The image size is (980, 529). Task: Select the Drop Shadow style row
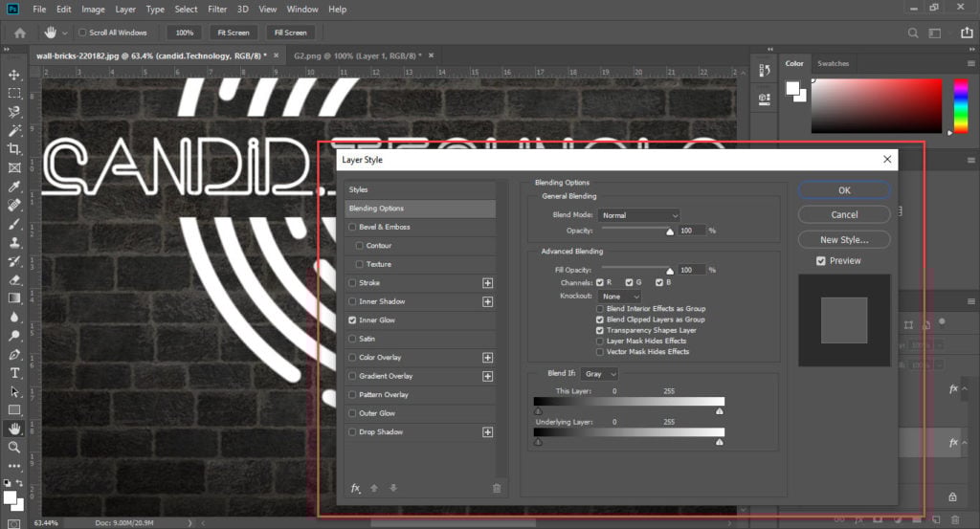point(420,432)
